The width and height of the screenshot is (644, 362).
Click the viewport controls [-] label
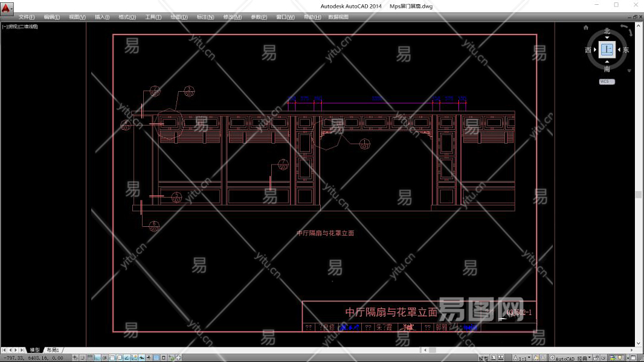pos(5,27)
